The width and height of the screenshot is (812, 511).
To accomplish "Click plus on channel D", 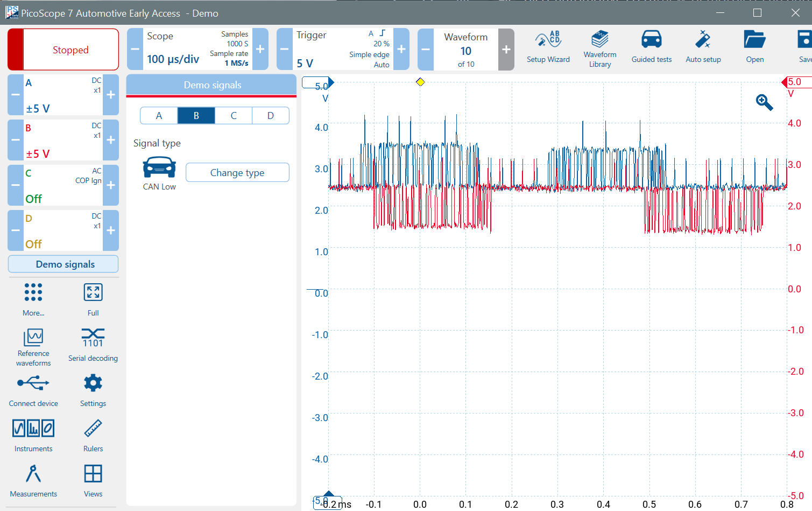I will pyautogui.click(x=111, y=230).
